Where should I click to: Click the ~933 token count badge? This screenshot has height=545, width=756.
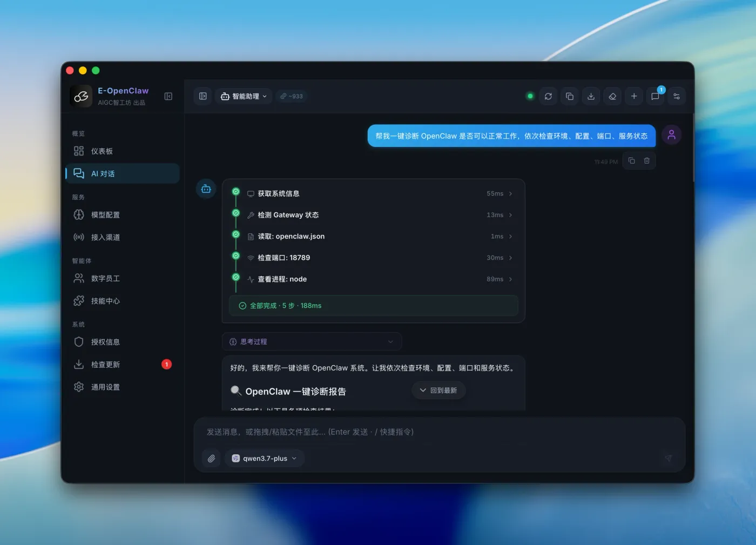tap(292, 96)
